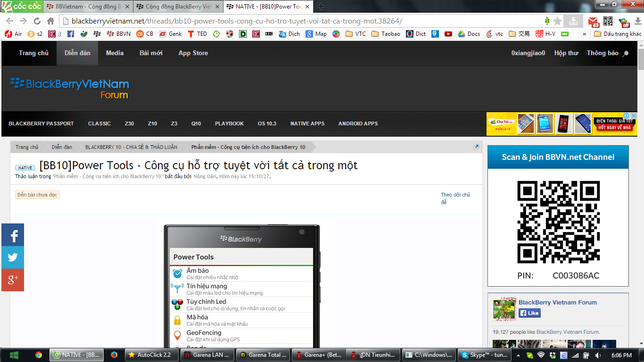This screenshot has width=644, height=362.
Task: Click the open-in-new-window icon in breadcrumb bar
Action: click(x=476, y=147)
